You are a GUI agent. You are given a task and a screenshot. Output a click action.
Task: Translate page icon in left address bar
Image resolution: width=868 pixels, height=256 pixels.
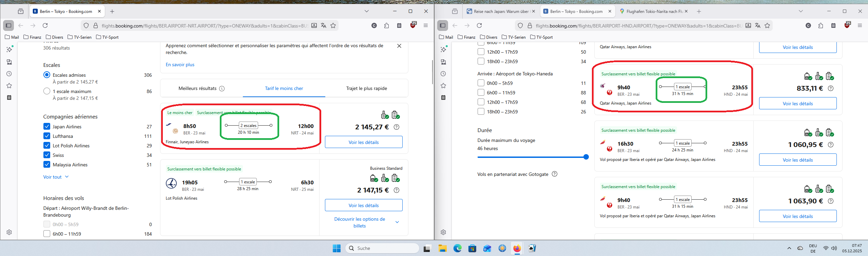324,25
